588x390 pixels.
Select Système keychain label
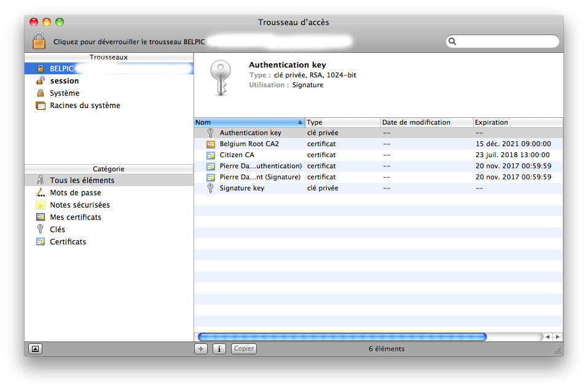65,93
